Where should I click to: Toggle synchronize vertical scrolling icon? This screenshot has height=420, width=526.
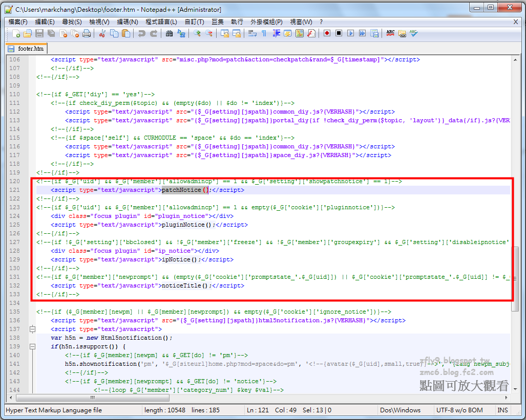tap(224, 33)
